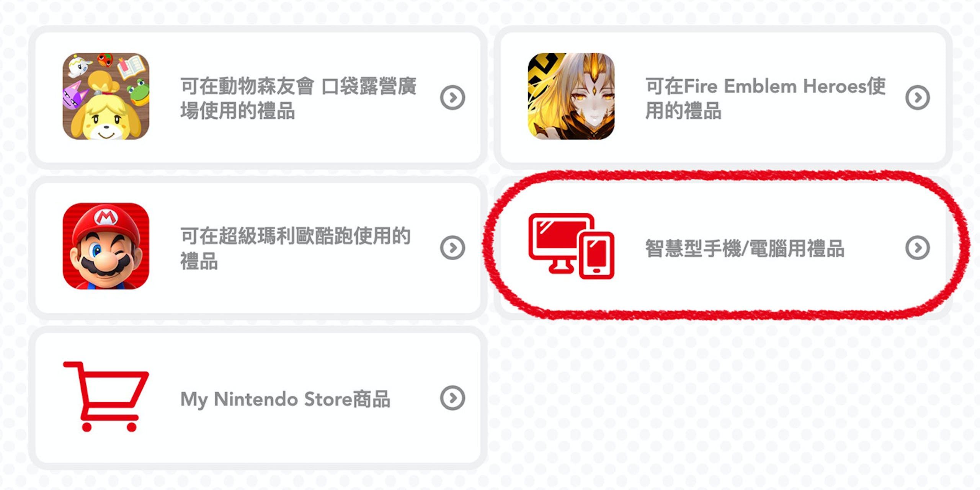Click the red computer monitor icon
Screen dimensions: 980x490
coord(560,242)
